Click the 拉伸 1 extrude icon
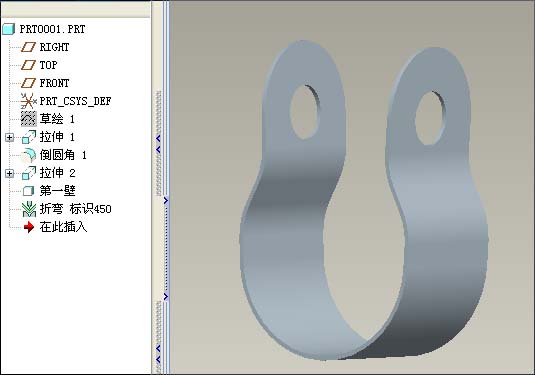 [x=29, y=137]
